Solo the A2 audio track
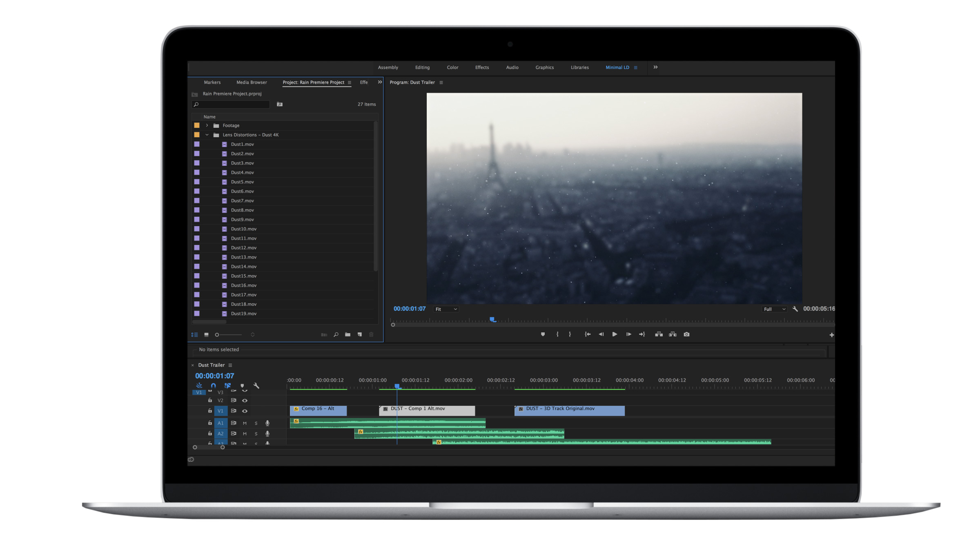The height and width of the screenshot is (541, 980). tap(256, 434)
